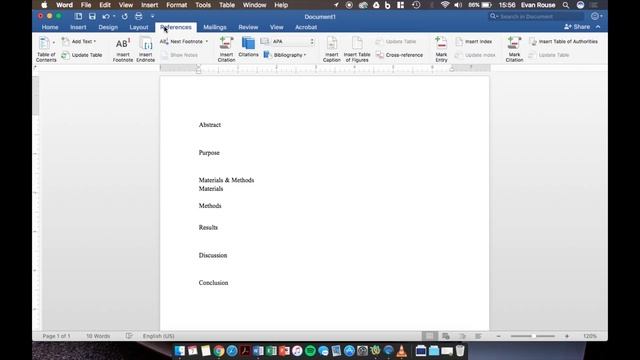The width and height of the screenshot is (640, 360).
Task: Open the Tools menu in the menu bar
Action: tap(203, 5)
